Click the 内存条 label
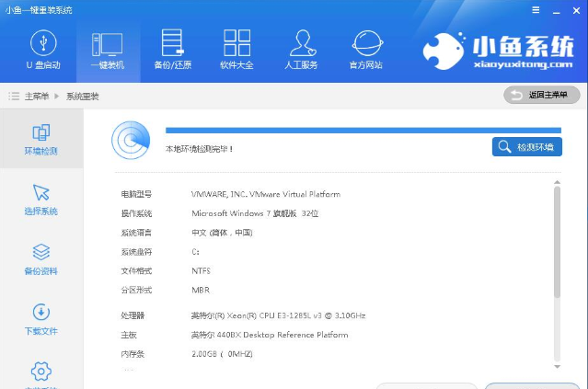This screenshot has width=588, height=389. [x=133, y=354]
